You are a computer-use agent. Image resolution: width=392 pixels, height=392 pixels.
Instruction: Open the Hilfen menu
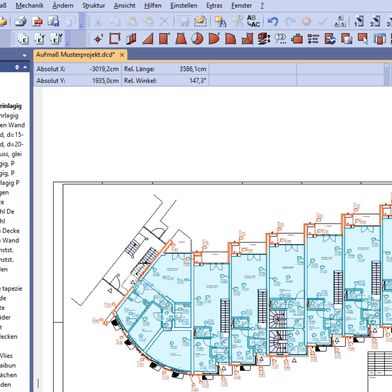tap(153, 6)
